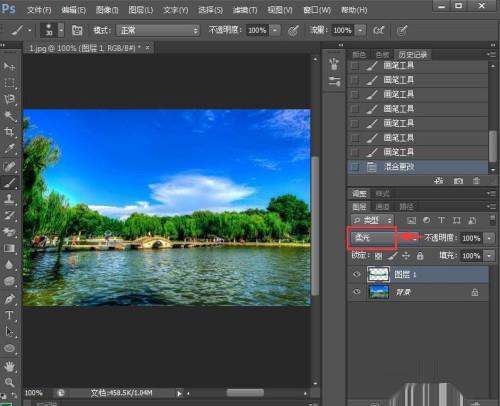Open the 文件(F) menu
The height and width of the screenshot is (406, 500).
point(39,10)
